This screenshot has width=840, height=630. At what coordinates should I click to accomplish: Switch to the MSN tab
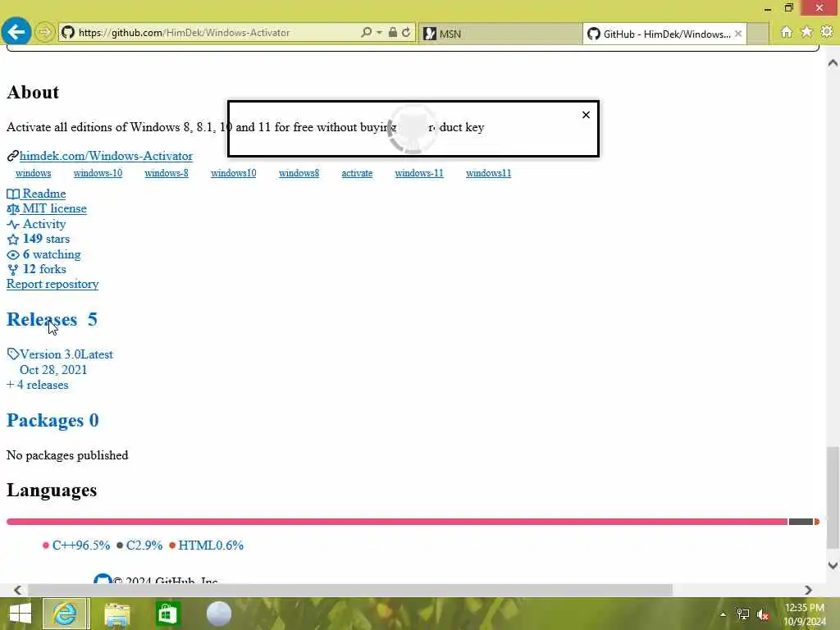coord(500,34)
